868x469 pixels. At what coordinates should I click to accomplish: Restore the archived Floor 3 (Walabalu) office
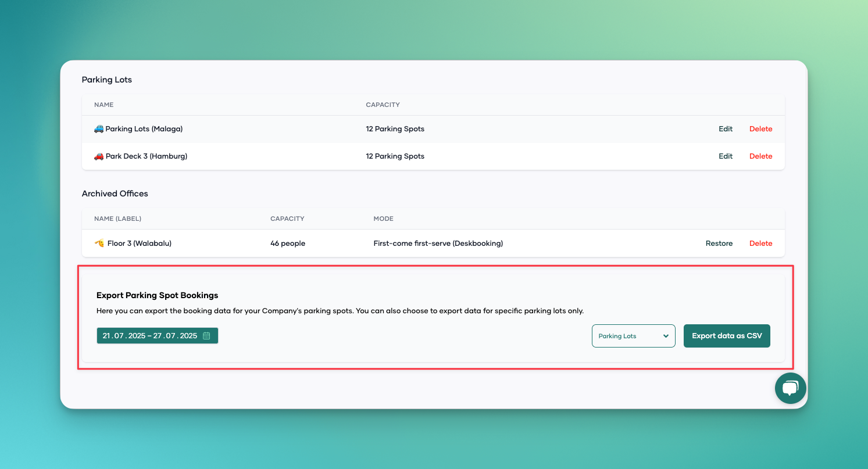719,244
